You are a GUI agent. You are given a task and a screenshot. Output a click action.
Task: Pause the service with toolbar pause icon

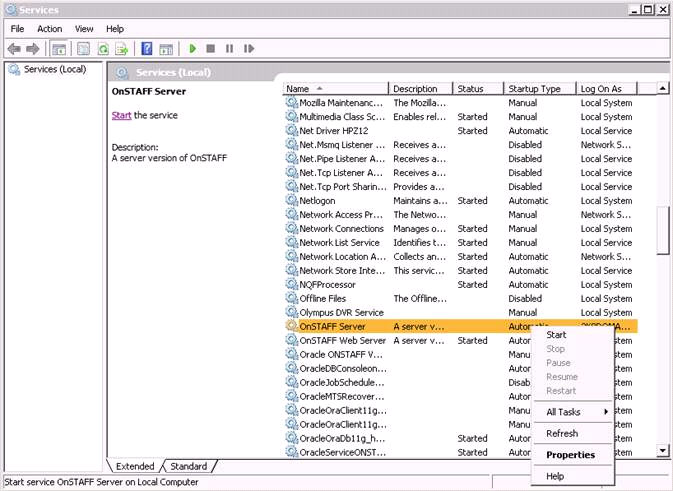click(229, 48)
